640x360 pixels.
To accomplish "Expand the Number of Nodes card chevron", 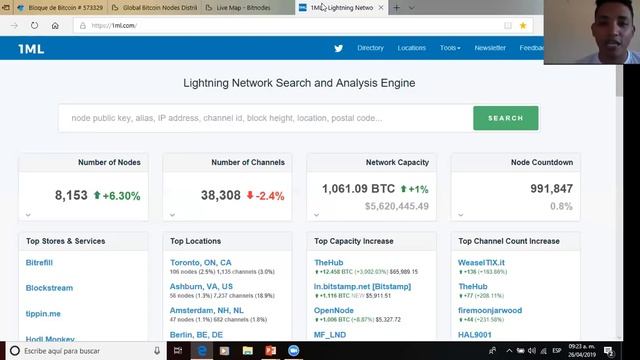I will pyautogui.click(x=28, y=214).
